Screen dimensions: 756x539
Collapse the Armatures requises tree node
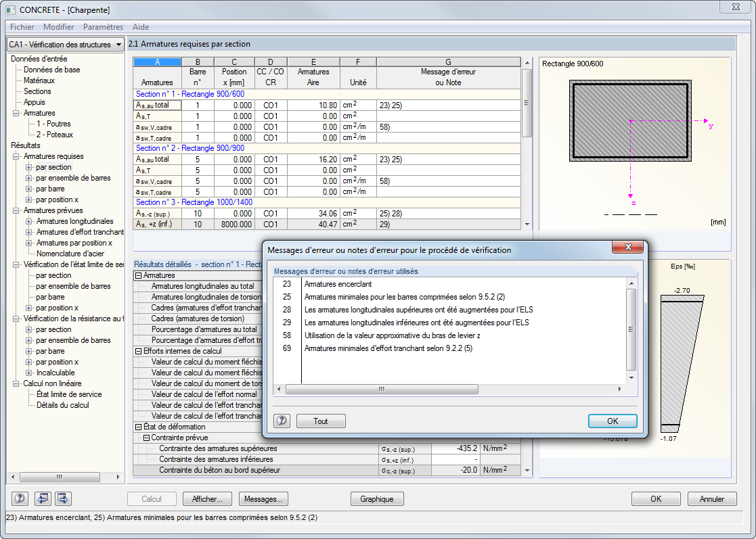16,156
